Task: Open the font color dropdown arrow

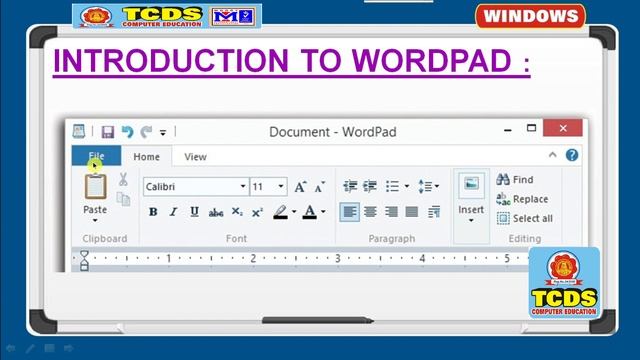Action: coord(323,212)
